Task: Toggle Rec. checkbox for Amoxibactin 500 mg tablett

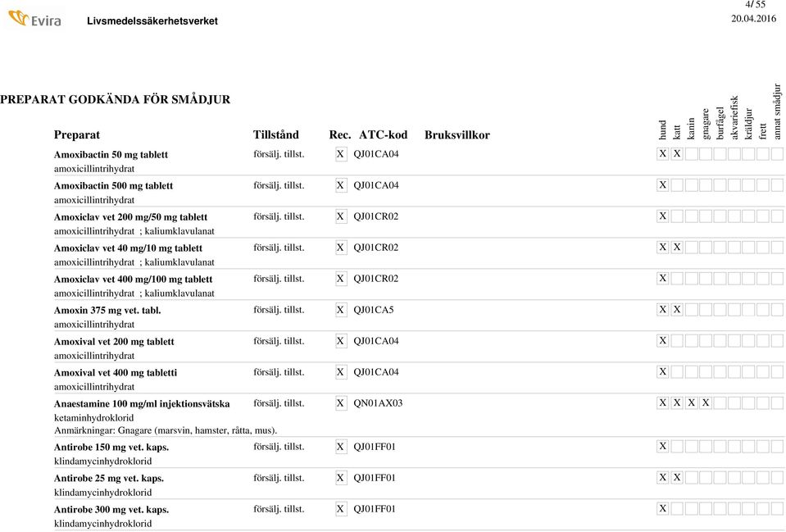Action: coord(340,185)
